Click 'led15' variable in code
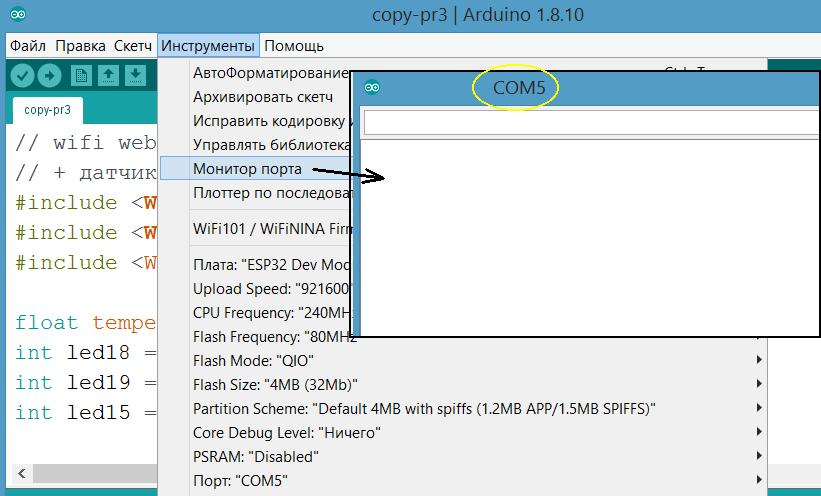Viewport: 821px width, 496px height. pyautogui.click(x=98, y=413)
